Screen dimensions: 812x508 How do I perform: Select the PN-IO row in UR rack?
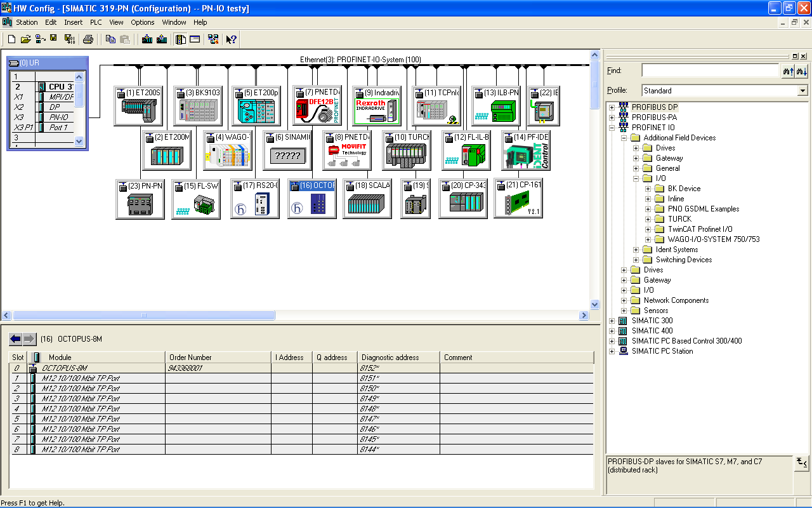click(43, 117)
